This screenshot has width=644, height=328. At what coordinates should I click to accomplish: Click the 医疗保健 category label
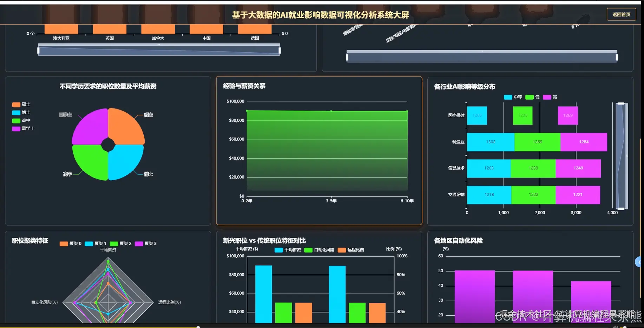tap(456, 115)
